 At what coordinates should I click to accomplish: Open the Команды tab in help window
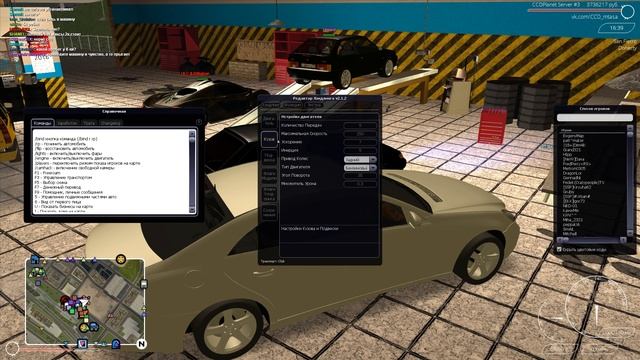pyautogui.click(x=42, y=123)
